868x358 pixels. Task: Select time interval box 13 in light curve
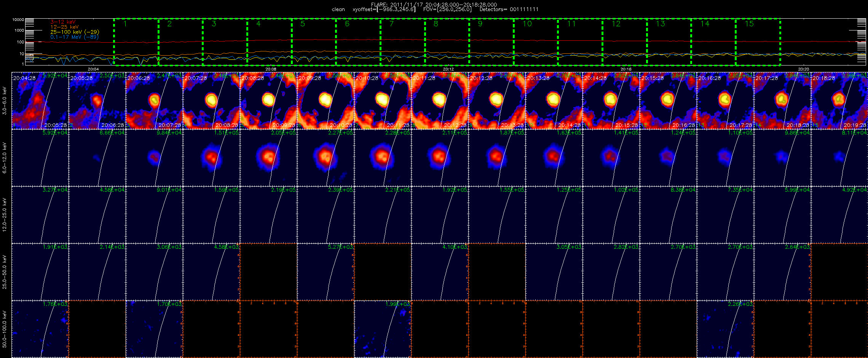click(x=669, y=42)
